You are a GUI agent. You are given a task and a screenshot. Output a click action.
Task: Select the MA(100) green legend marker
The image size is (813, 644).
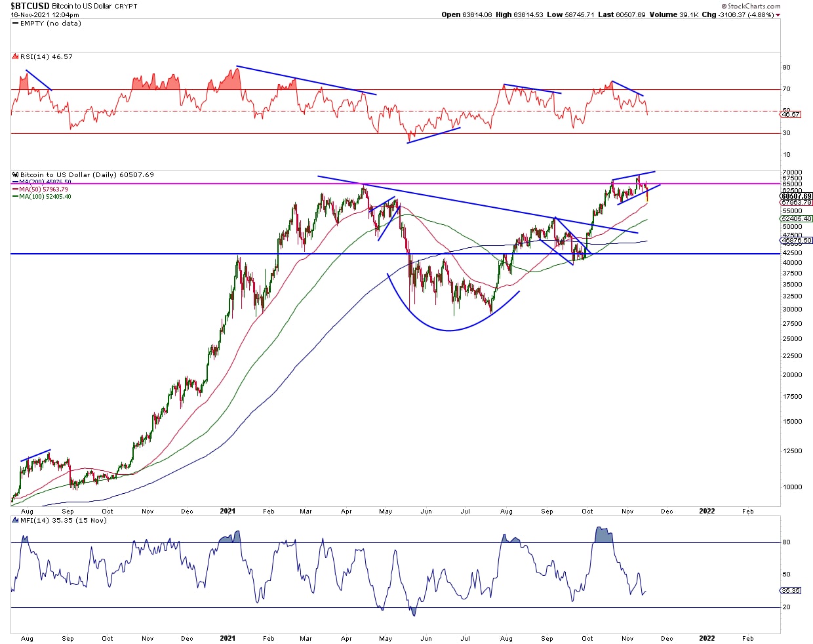[15, 197]
